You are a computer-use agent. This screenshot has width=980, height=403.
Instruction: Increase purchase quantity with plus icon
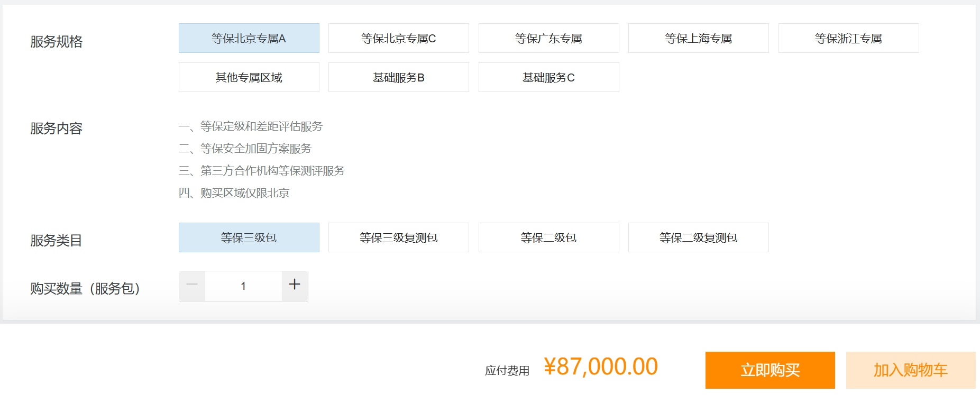point(295,286)
